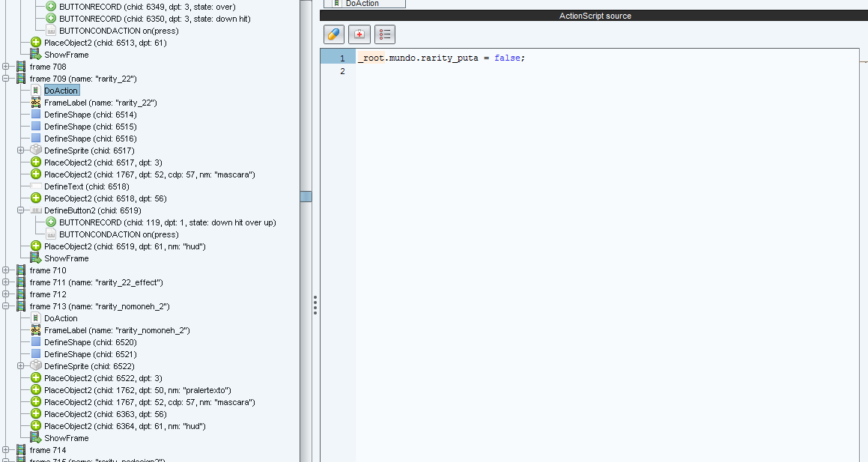Expand DefineSprite 6517 node
The image size is (868, 462).
click(20, 151)
